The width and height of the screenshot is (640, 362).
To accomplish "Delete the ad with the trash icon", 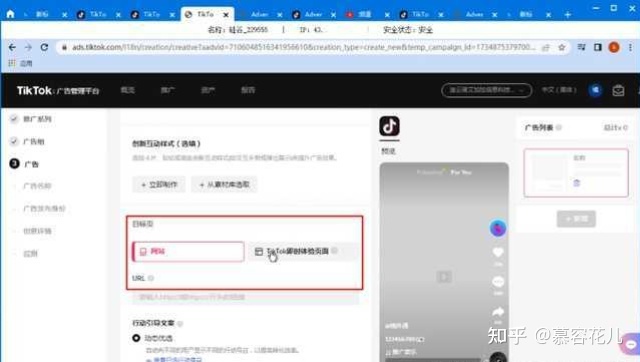I will point(576,183).
